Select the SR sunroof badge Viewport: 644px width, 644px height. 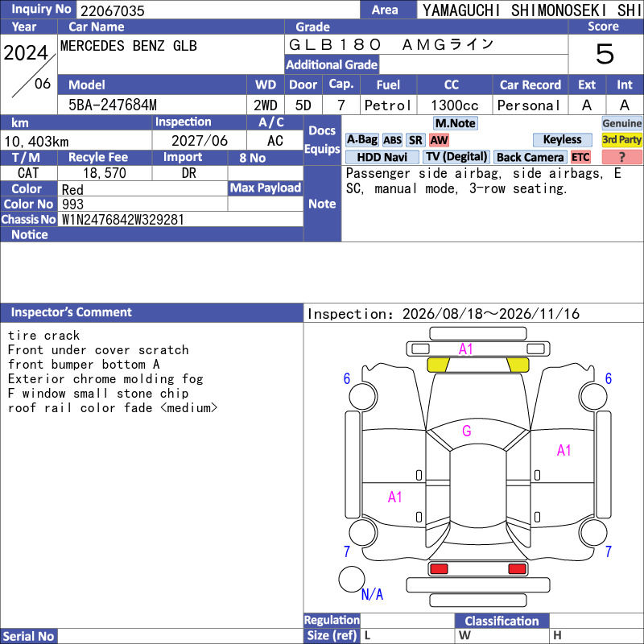point(415,140)
